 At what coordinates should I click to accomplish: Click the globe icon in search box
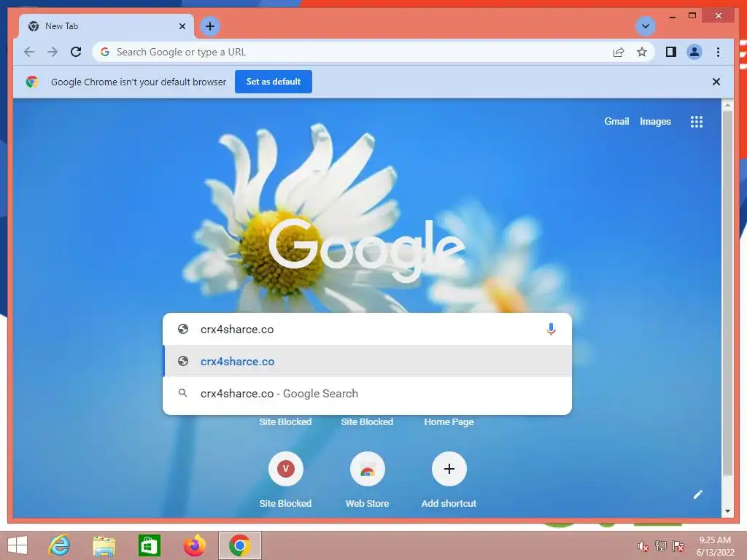pyautogui.click(x=183, y=329)
